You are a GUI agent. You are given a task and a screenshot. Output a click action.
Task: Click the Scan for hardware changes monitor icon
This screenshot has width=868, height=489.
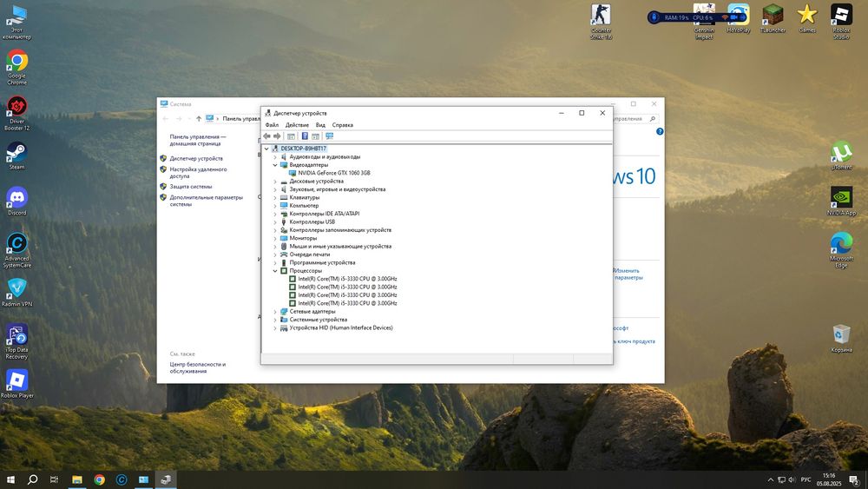(329, 136)
